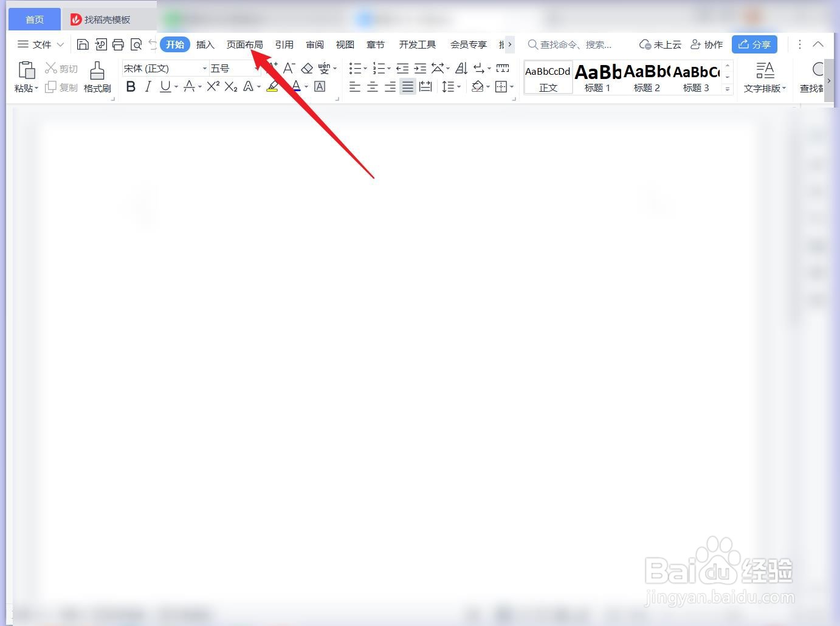Apply yellow highlight color
The width and height of the screenshot is (840, 626).
[272, 87]
